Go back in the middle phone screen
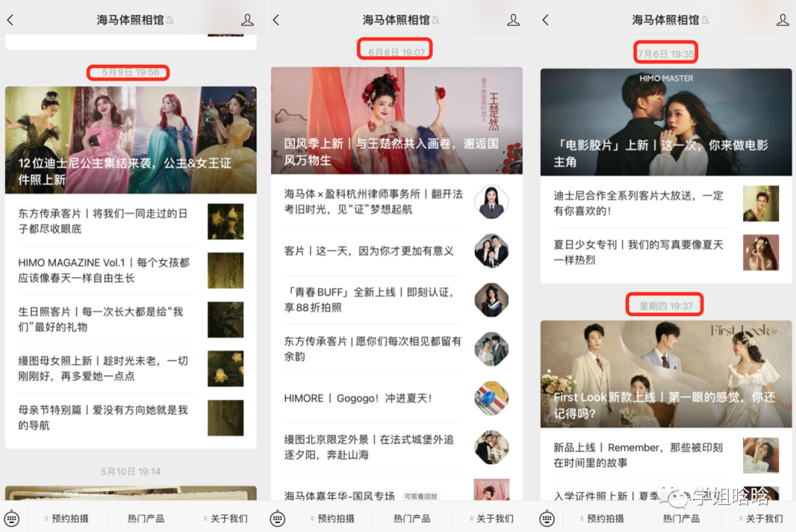The width and height of the screenshot is (796, 532). coord(276,20)
